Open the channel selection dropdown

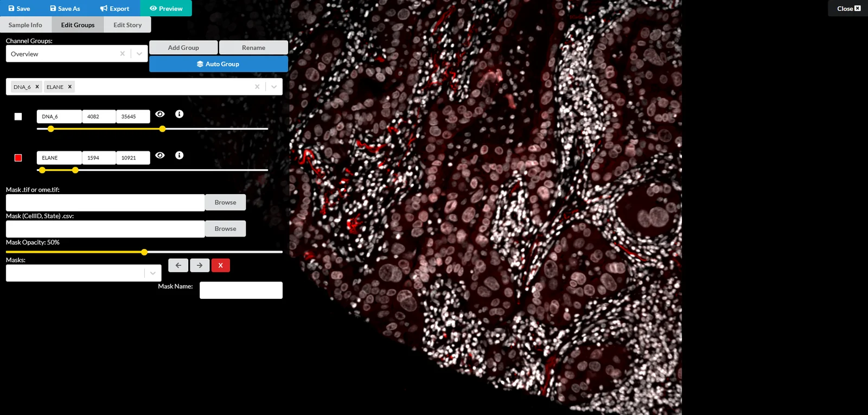(274, 87)
